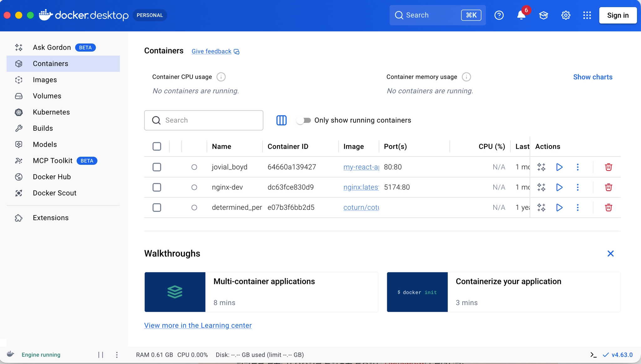641x364 pixels.
Task: Click manage table columns icon
Action: pyautogui.click(x=281, y=120)
